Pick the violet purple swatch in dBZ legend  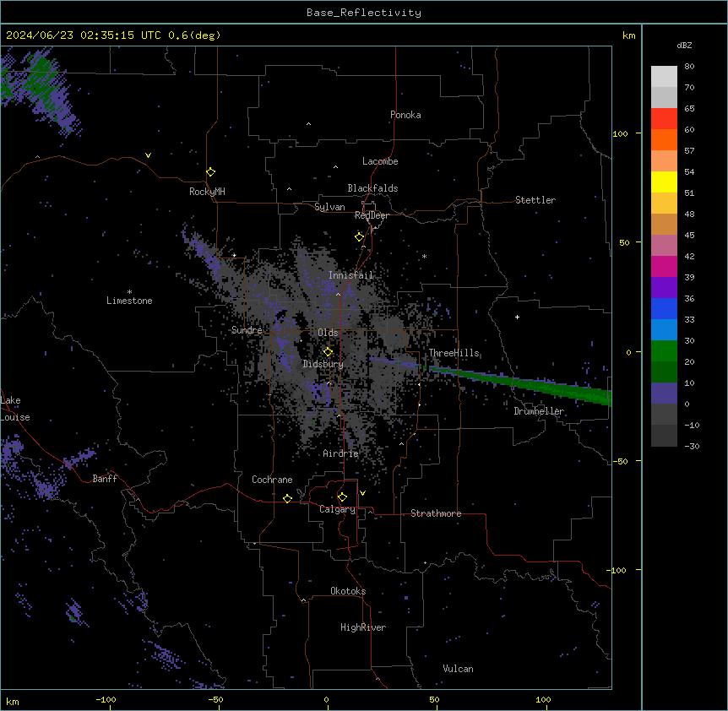coord(664,288)
